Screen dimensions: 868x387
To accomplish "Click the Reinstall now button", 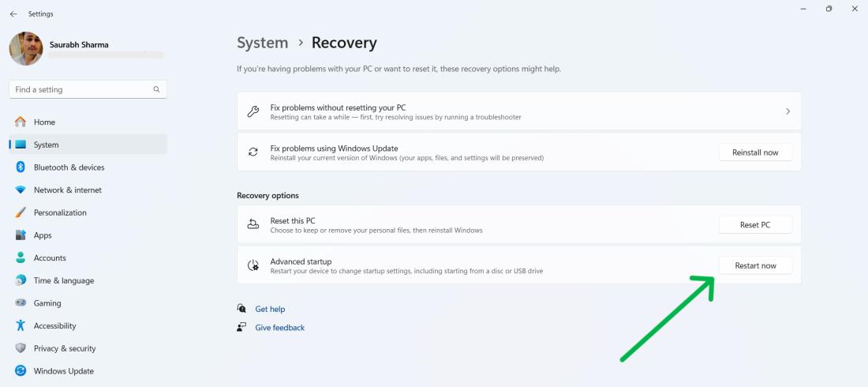I will coord(755,152).
